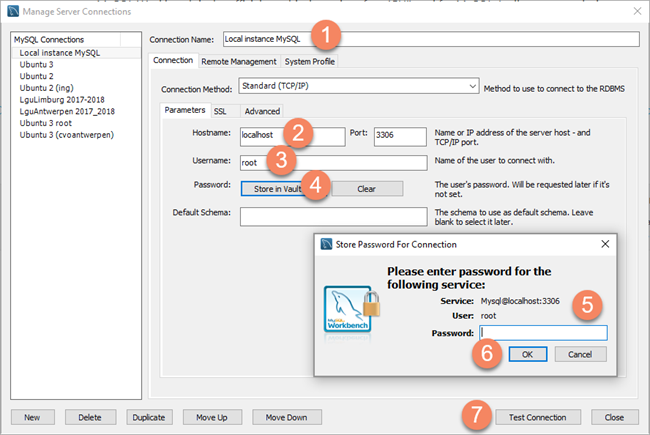This screenshot has width=650, height=435.
Task: Select the Ubuntu 3 connection
Action: coord(76,64)
